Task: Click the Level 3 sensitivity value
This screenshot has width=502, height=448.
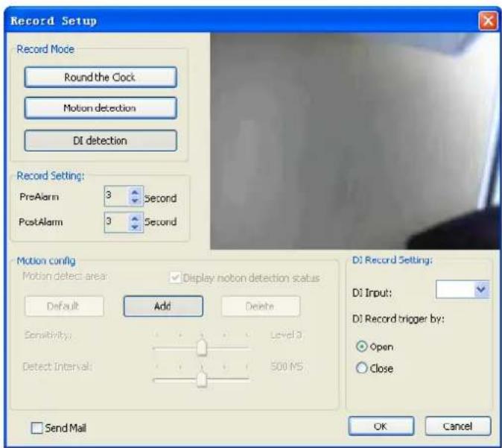Action: tap(286, 335)
